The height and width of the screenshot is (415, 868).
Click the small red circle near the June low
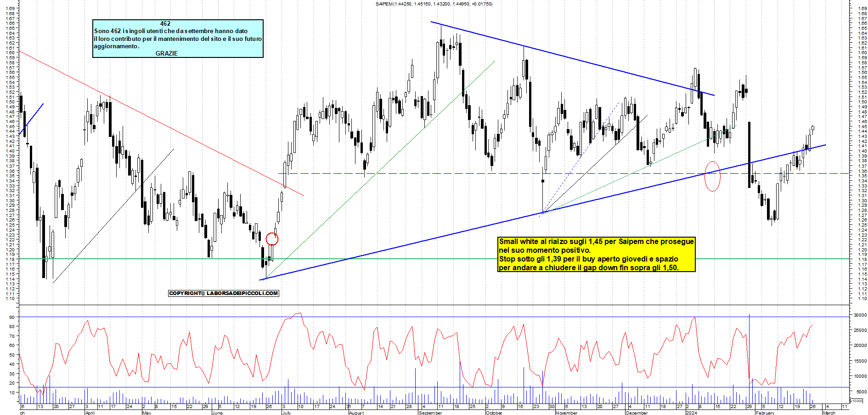[272, 239]
